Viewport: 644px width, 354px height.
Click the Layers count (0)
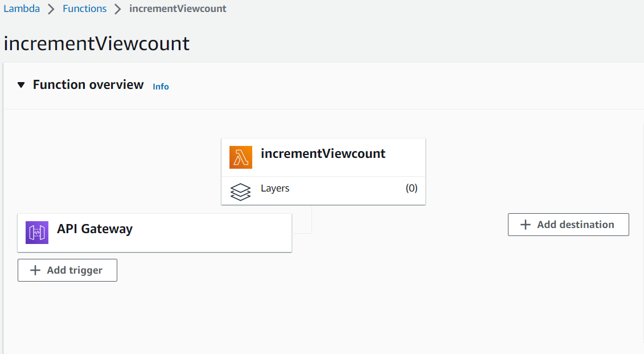point(412,188)
